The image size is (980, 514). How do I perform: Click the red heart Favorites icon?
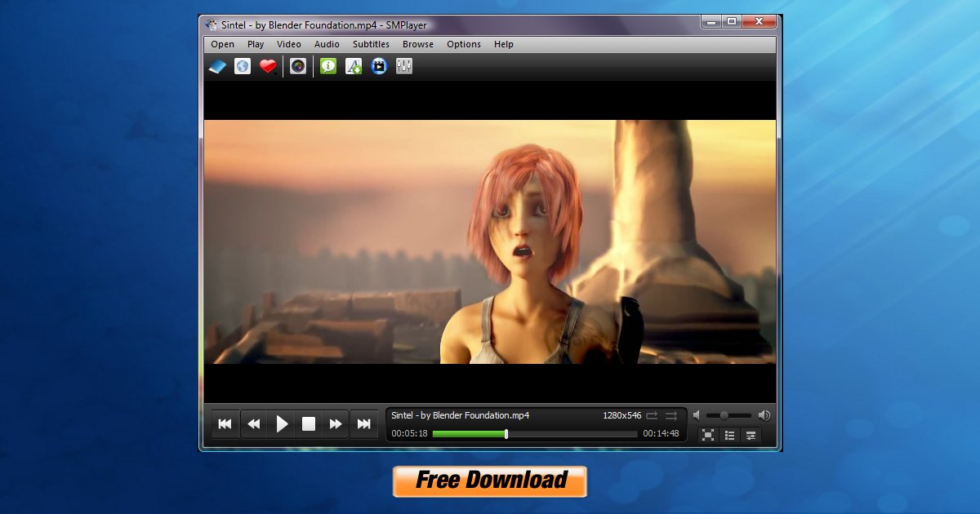coord(268,66)
